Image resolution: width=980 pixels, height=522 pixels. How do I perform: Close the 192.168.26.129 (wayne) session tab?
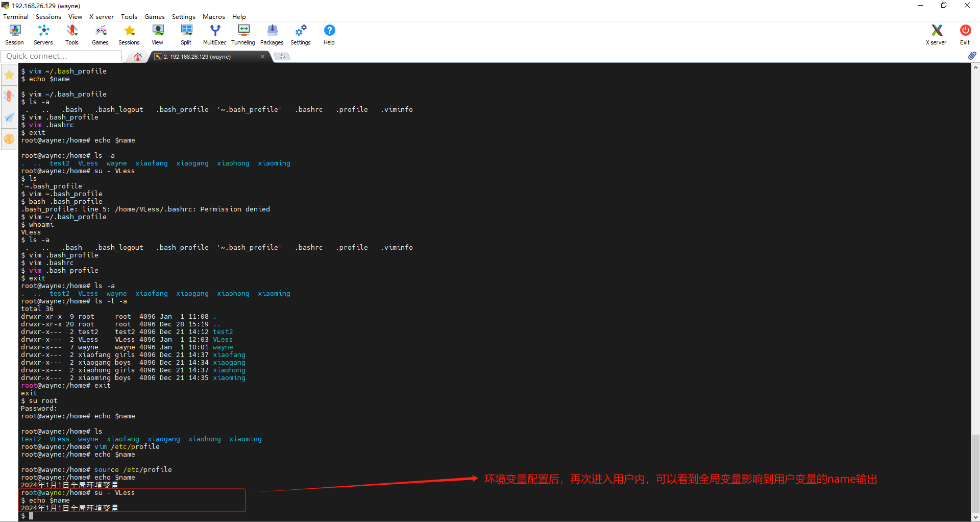(262, 57)
